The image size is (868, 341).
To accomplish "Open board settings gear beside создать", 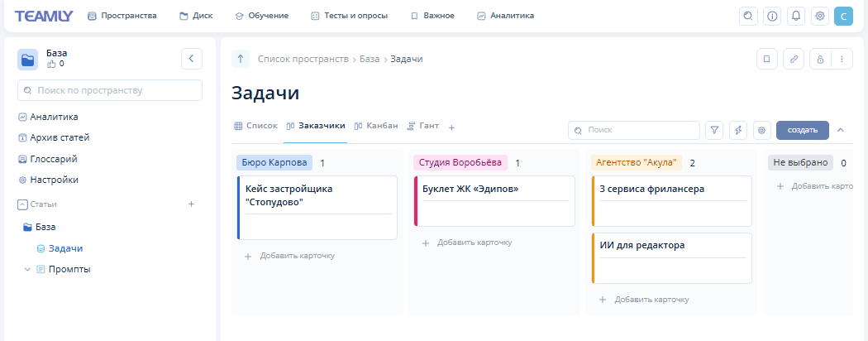I will pyautogui.click(x=762, y=130).
